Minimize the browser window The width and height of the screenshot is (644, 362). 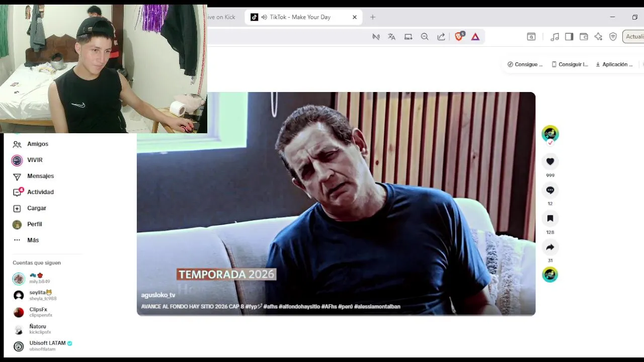click(612, 17)
